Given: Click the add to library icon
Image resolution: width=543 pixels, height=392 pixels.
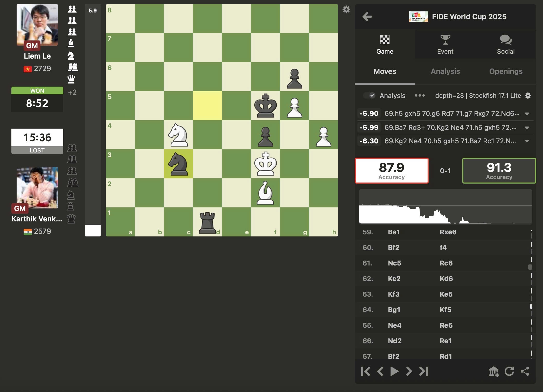Looking at the screenshot, I should [493, 371].
